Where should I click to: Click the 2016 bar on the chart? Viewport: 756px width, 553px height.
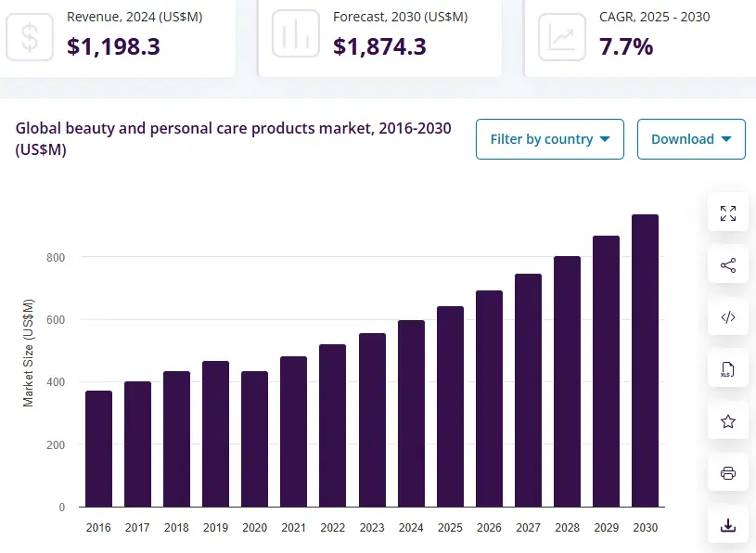pos(98,447)
